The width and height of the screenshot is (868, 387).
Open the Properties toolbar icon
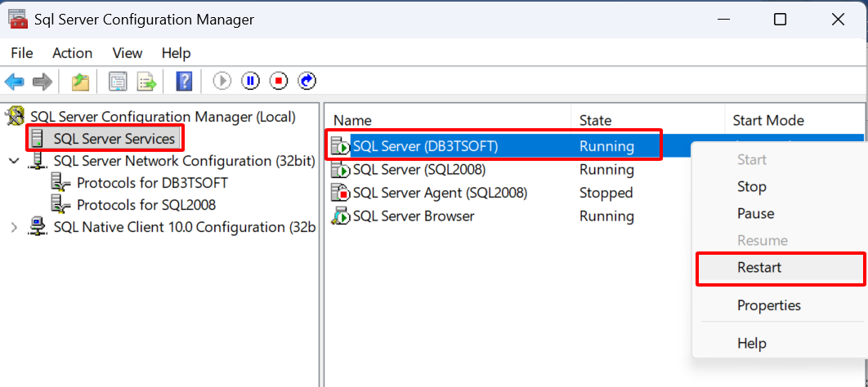click(x=118, y=81)
